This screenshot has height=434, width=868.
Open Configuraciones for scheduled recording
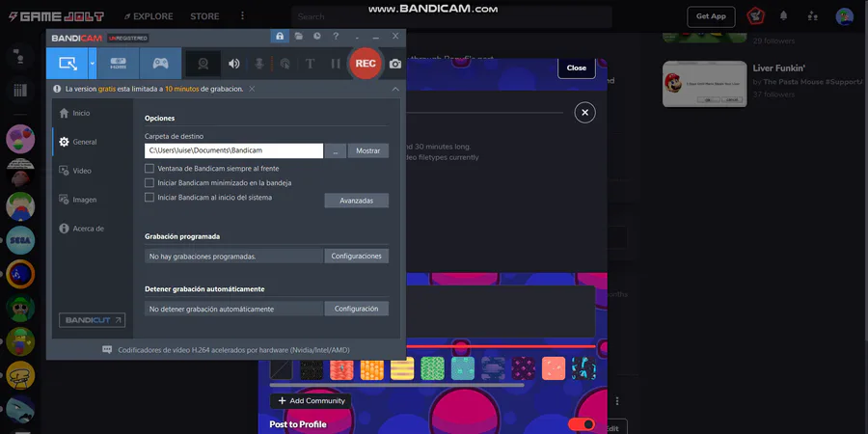(x=357, y=256)
